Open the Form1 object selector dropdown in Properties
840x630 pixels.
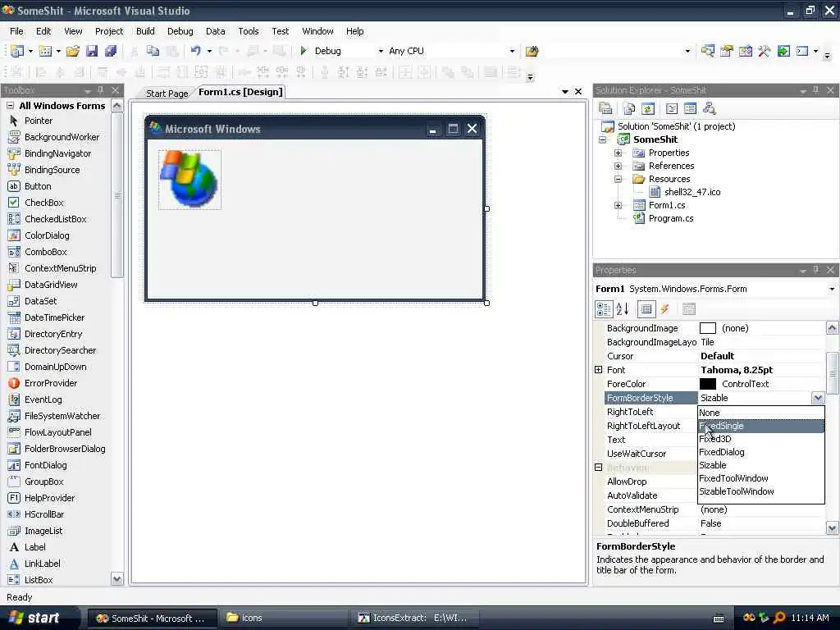coord(832,289)
